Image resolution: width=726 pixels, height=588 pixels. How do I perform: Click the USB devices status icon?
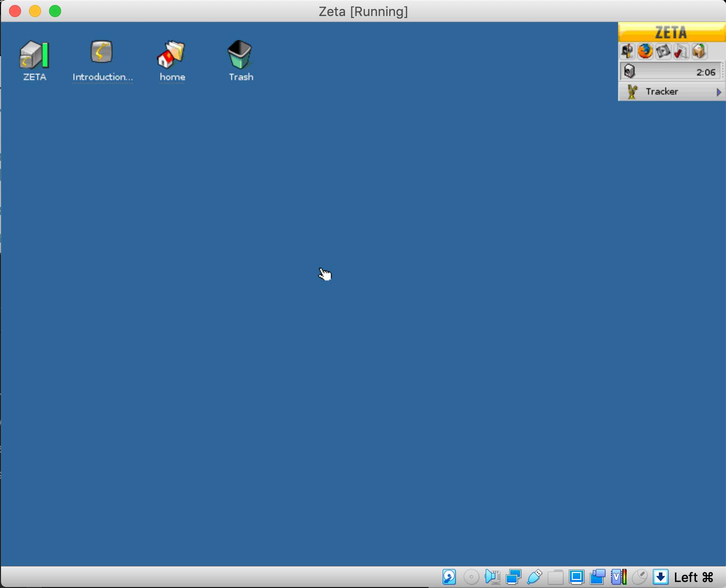coord(534,577)
